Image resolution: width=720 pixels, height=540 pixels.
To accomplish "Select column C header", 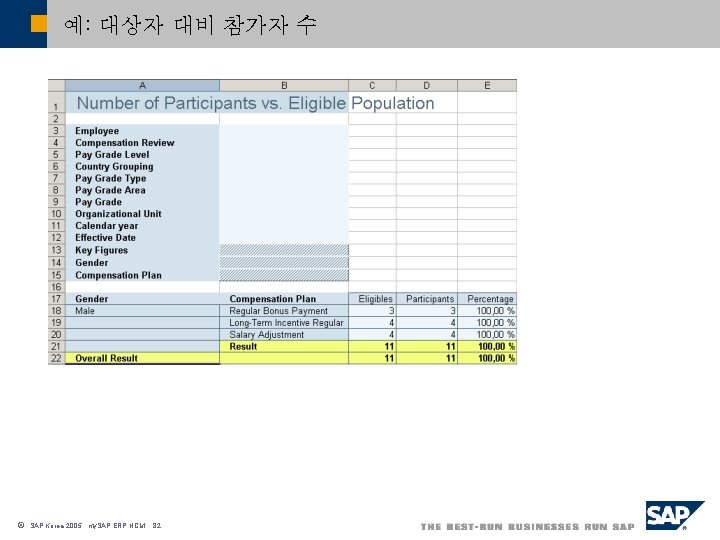I will tap(372, 85).
